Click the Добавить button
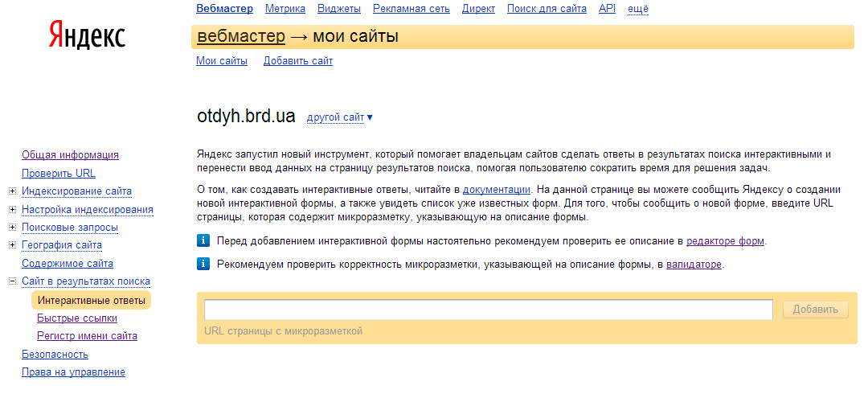868x394 pixels. pos(816,310)
